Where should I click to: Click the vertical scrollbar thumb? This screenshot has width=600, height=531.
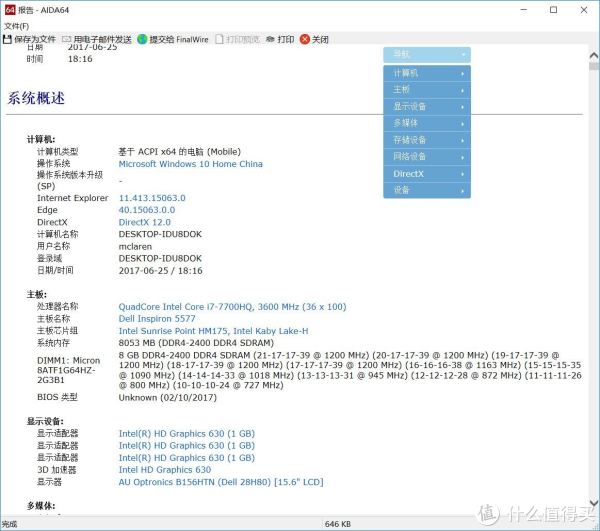point(594,67)
